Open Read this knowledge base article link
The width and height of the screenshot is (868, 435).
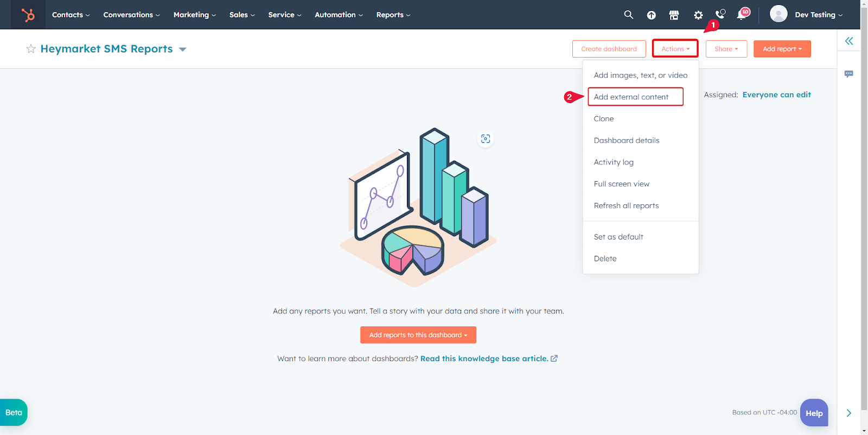(484, 358)
